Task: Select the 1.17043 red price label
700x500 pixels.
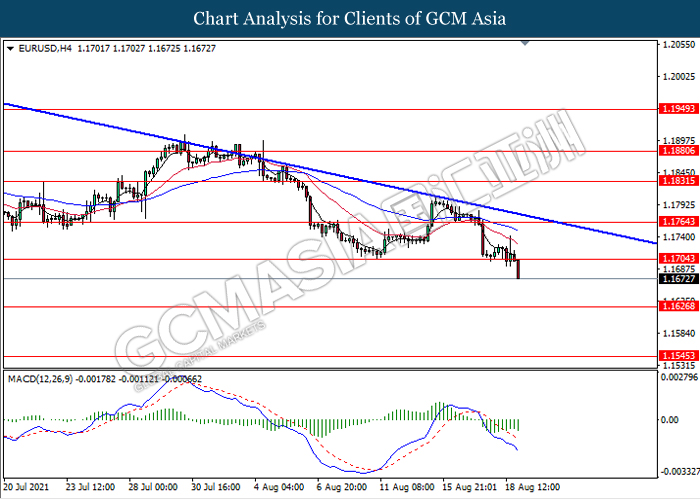Action: [679, 258]
